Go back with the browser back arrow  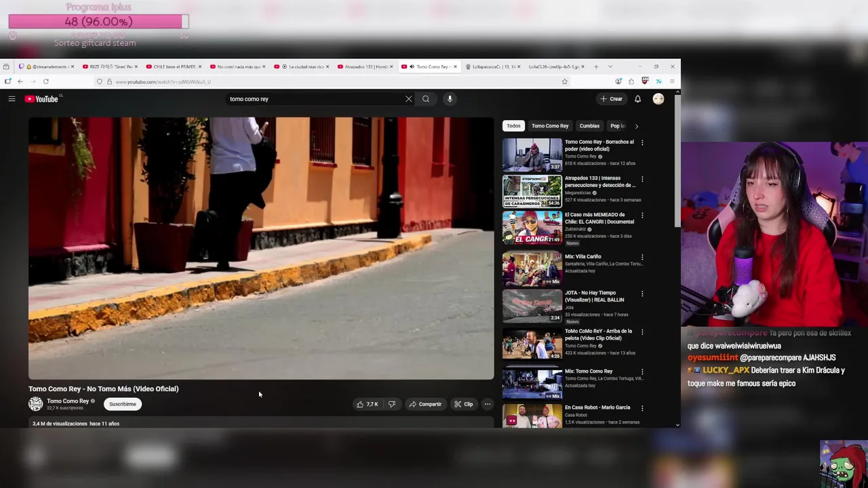tap(20, 81)
